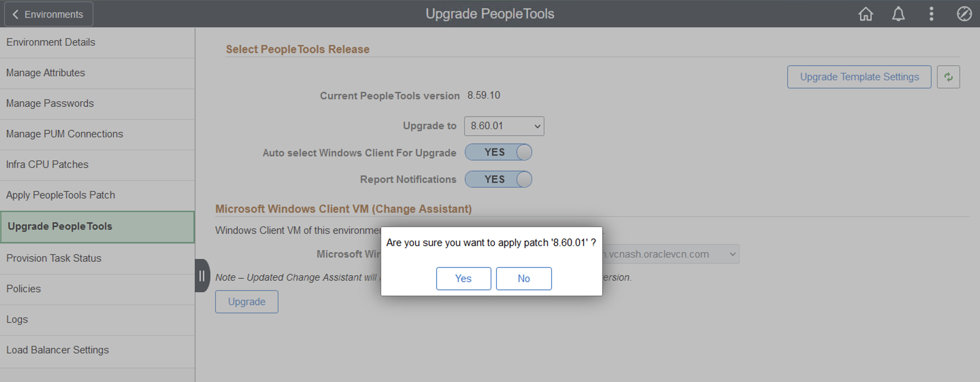Image resolution: width=980 pixels, height=382 pixels.
Task: Disable Auto select Windows Client For Upgrade
Action: pos(499,152)
